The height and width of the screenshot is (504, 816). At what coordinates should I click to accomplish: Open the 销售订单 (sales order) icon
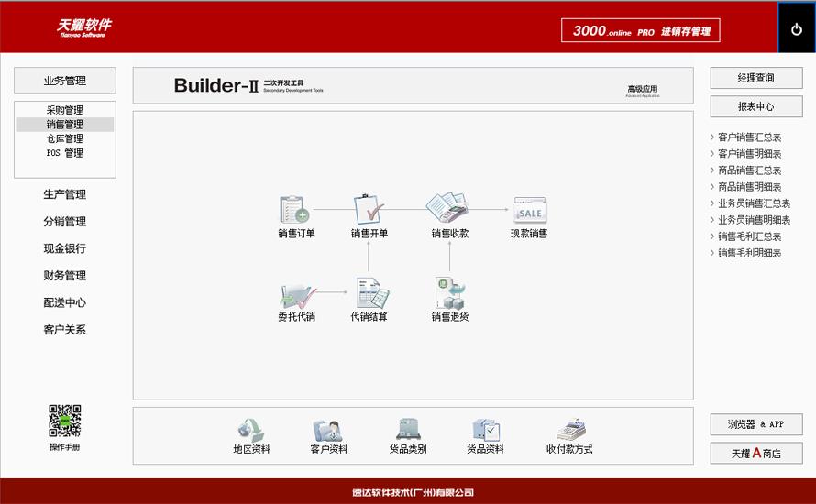pyautogui.click(x=295, y=210)
